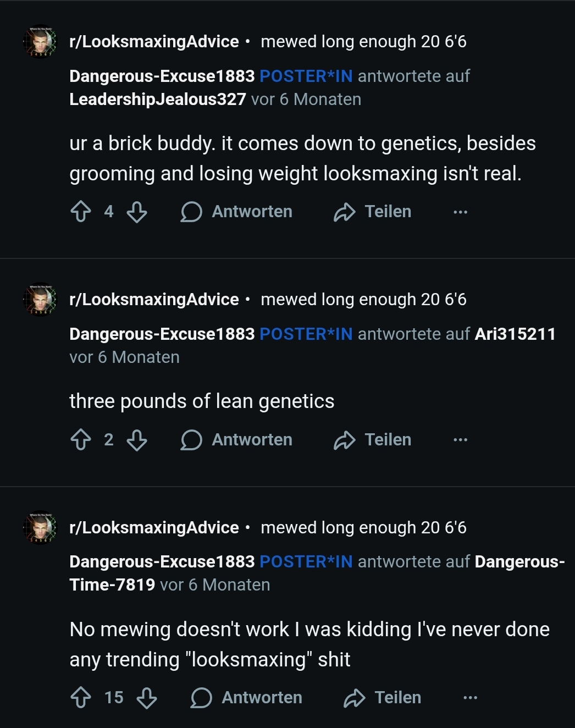This screenshot has width=575, height=728.
Task: Click Teilen share arrow on the first comment
Action: click(345, 212)
